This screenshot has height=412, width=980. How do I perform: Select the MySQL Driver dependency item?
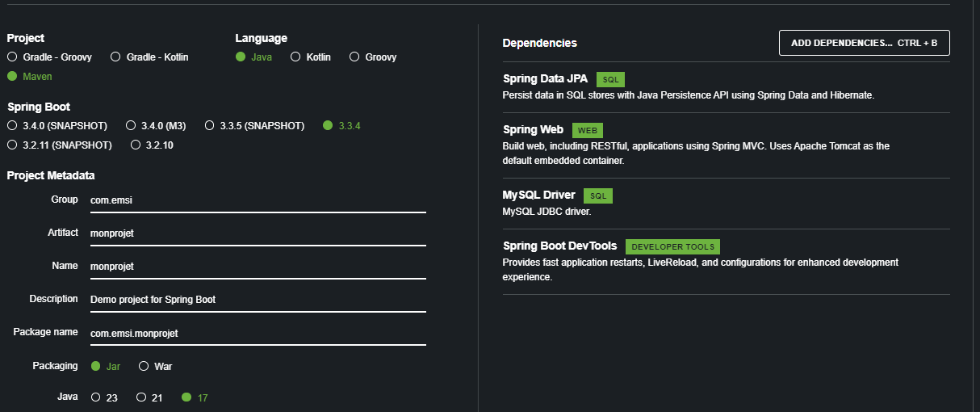click(538, 195)
